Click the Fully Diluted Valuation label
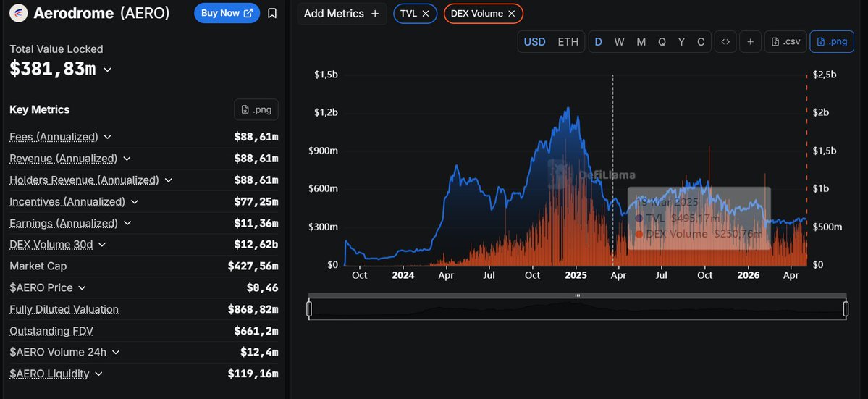The width and height of the screenshot is (868, 399). click(x=64, y=309)
